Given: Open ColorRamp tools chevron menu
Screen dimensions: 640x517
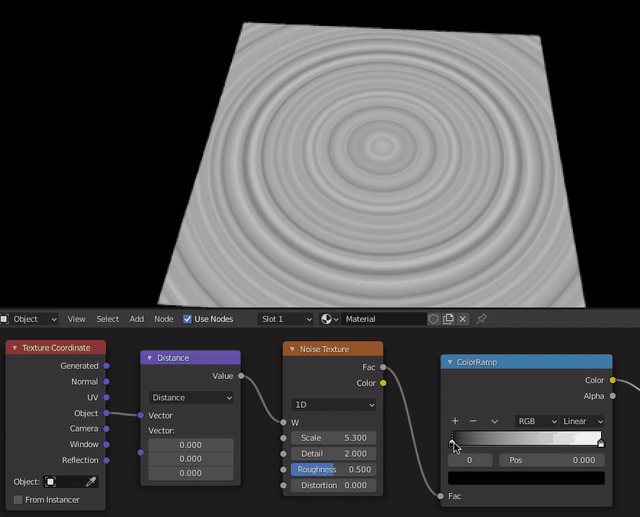Looking at the screenshot, I should [x=494, y=422].
